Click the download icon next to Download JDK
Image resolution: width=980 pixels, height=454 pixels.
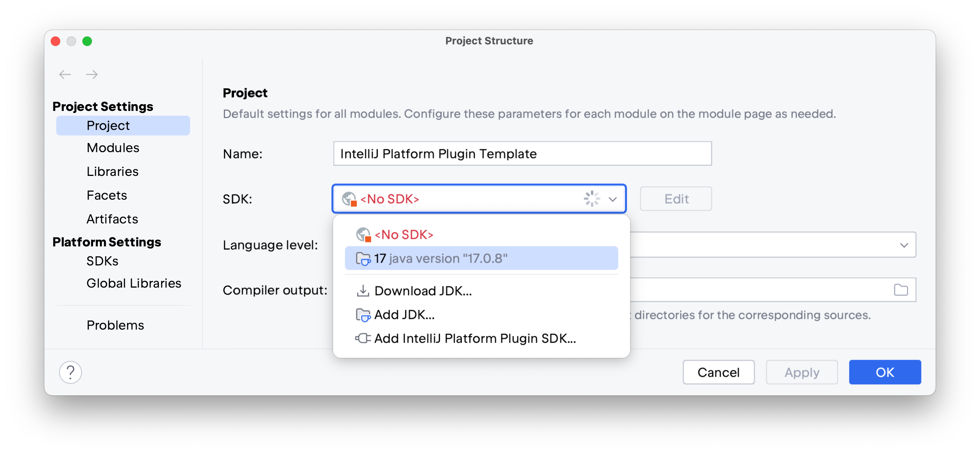click(x=362, y=290)
